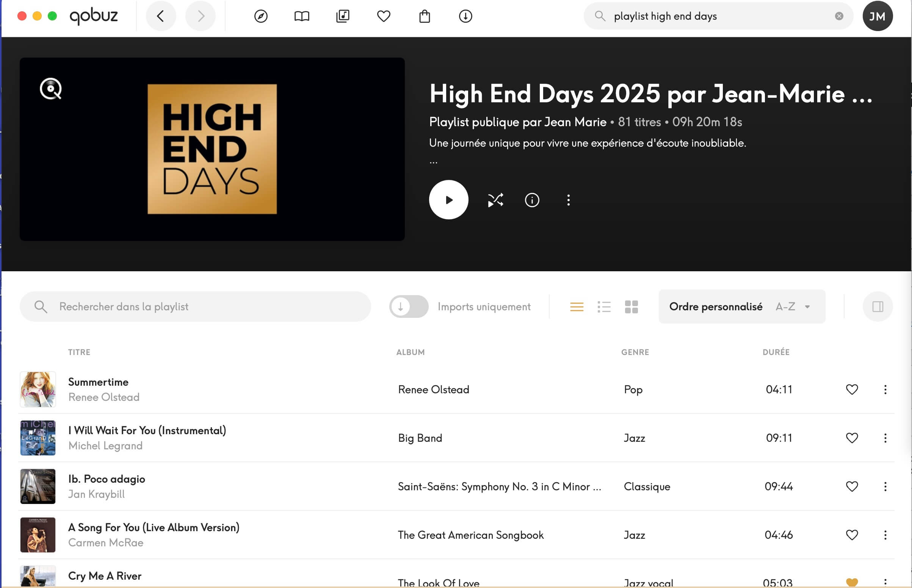912x588 pixels.
Task: Open the Magazine book icon
Action: pos(302,16)
